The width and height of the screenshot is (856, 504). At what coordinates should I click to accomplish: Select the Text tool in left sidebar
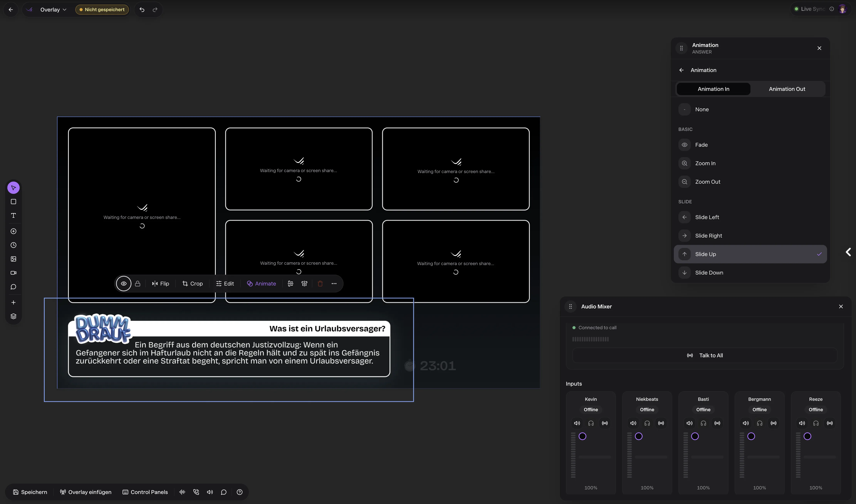pos(14,216)
